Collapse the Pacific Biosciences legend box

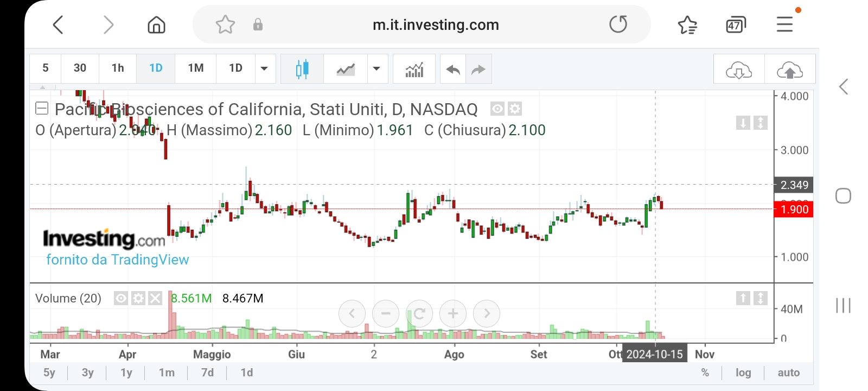coord(42,109)
